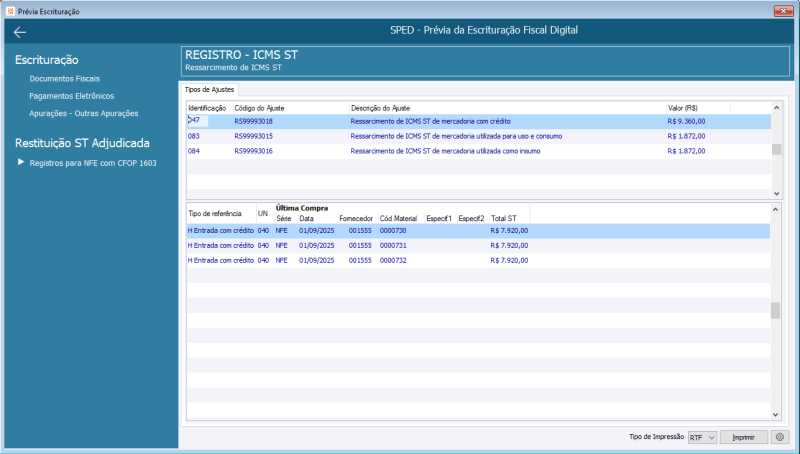Open the Tipo de Impressão RTF dropdown

pos(702,438)
